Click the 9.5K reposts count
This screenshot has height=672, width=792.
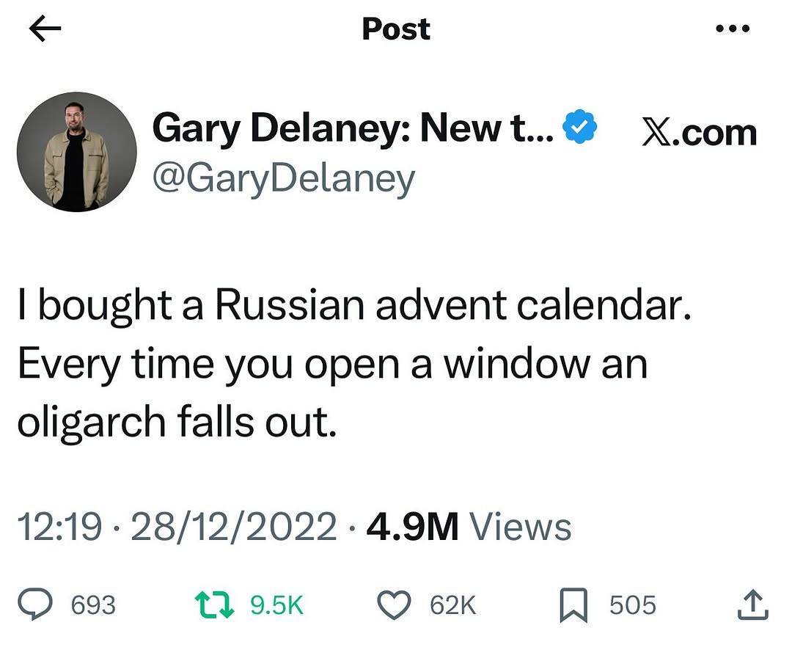(276, 605)
